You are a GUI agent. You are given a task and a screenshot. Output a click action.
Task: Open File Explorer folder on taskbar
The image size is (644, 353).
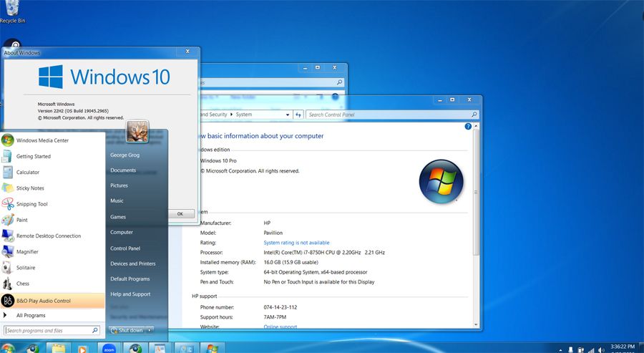(59, 349)
